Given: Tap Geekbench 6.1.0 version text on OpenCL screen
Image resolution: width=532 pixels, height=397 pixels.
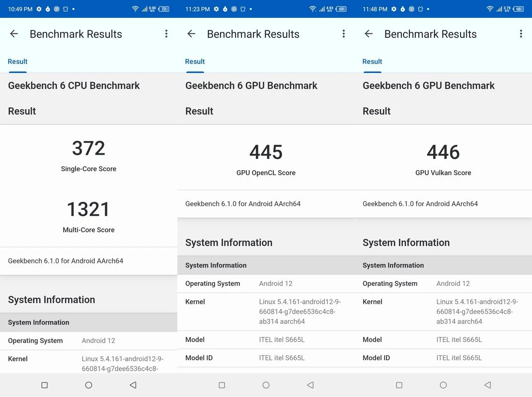Looking at the screenshot, I should pyautogui.click(x=243, y=204).
